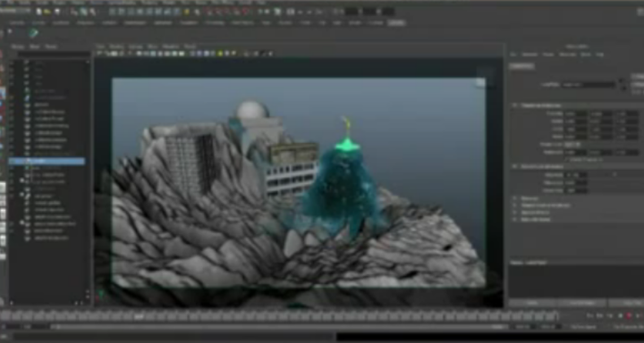Toggle the Inherits Transform checkbox
The height and width of the screenshot is (343, 644).
coord(568,159)
